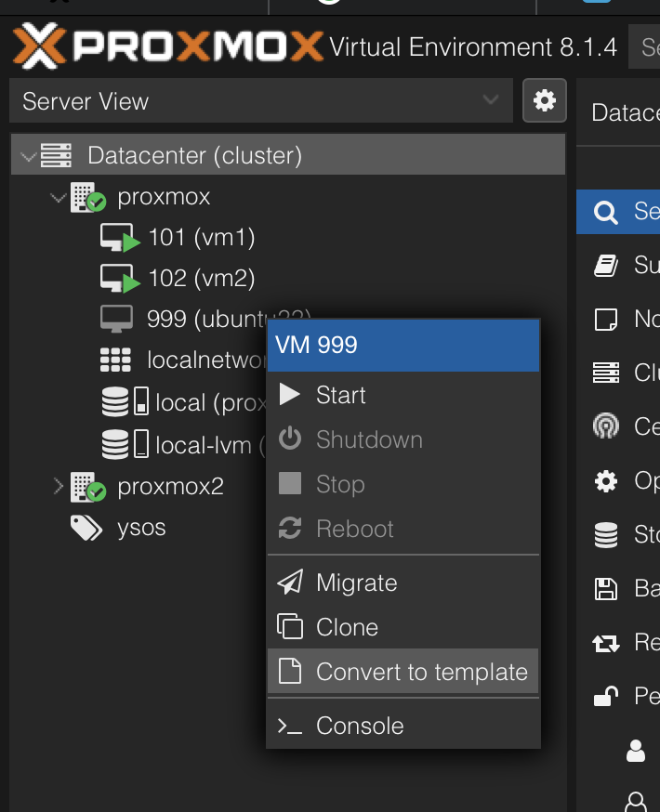
Task: Click the Console terminal prompt icon
Action: [x=290, y=726]
